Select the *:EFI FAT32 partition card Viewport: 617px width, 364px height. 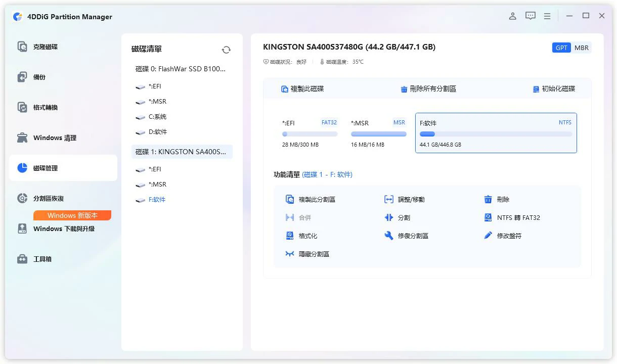(310, 133)
